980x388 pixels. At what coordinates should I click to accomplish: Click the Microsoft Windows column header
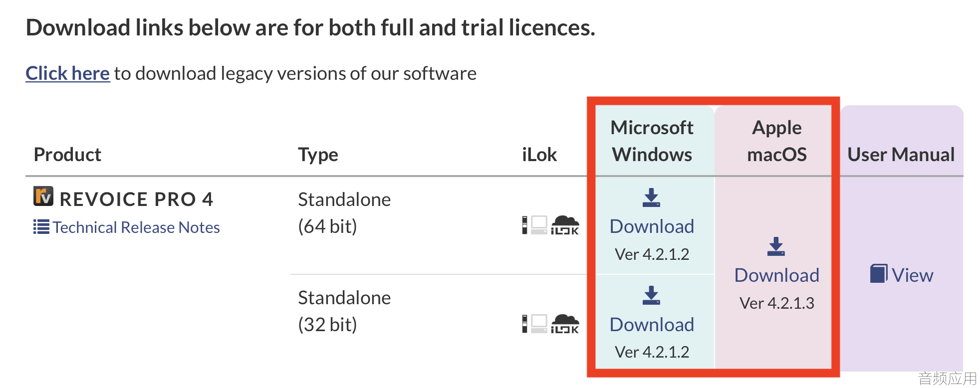point(652,141)
